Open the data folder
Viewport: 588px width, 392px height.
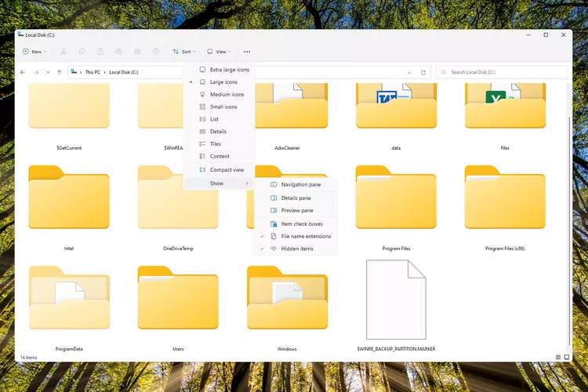coord(396,116)
